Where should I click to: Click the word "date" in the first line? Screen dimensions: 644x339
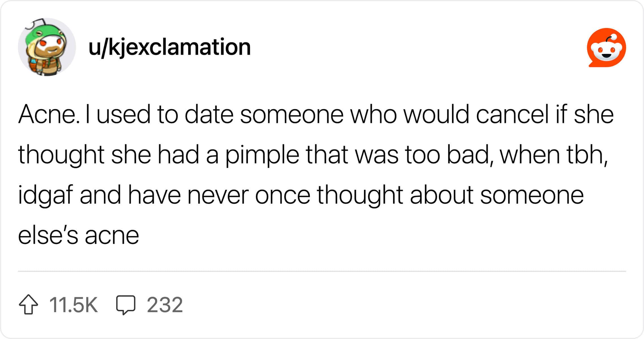coord(209,114)
